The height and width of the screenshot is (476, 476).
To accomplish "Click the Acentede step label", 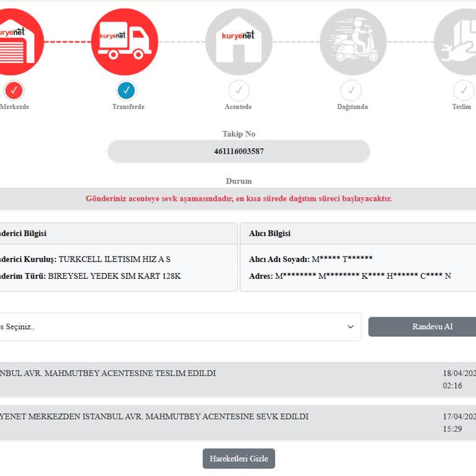I will click(238, 107).
